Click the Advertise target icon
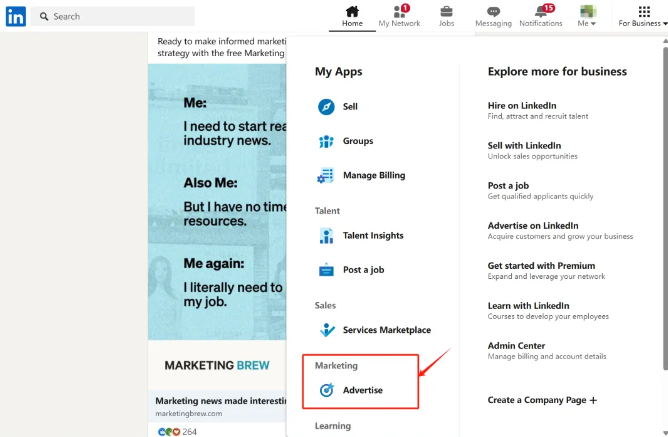668x437 pixels. [327, 390]
